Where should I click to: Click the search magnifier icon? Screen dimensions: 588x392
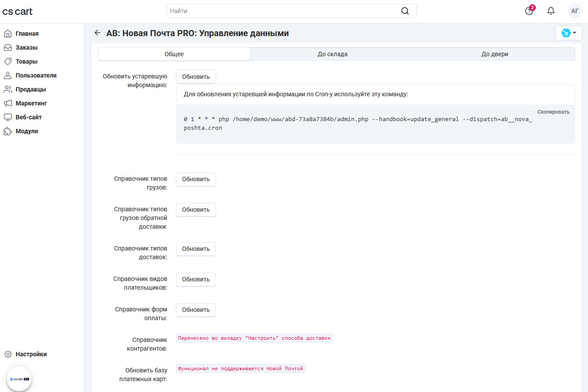click(405, 11)
